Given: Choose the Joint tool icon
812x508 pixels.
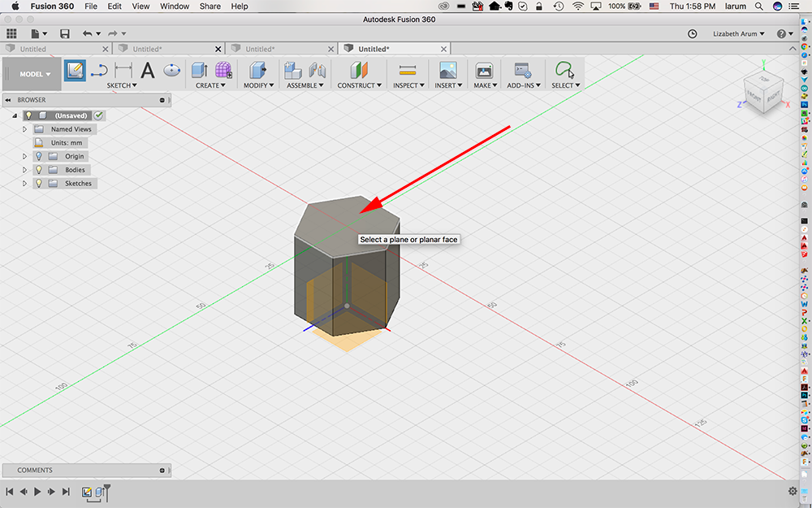Looking at the screenshot, I should (x=317, y=71).
